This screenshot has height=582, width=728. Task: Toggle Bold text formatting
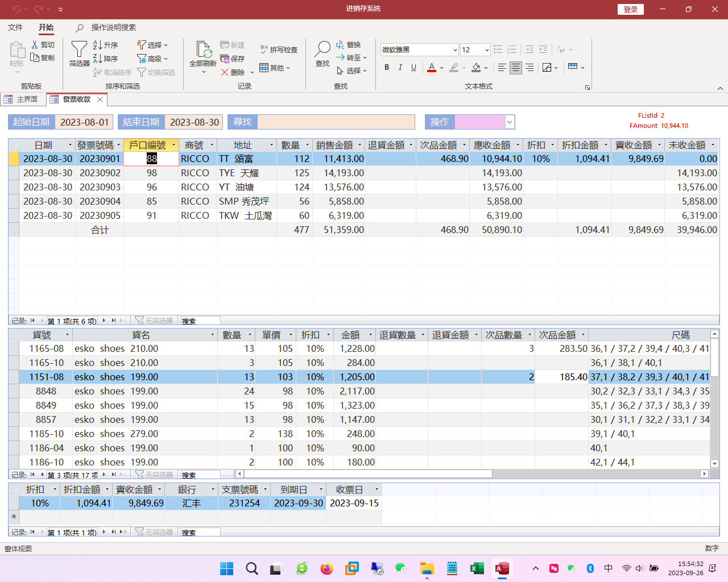click(387, 68)
